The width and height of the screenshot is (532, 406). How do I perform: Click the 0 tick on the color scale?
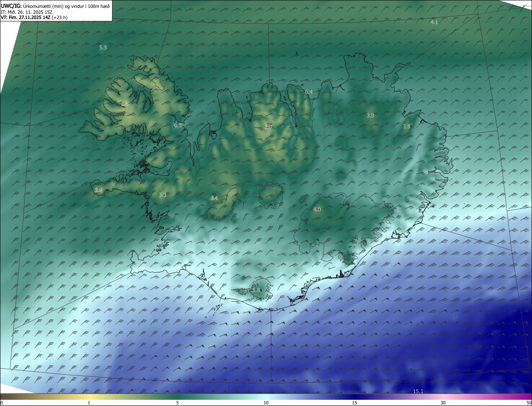[2, 403]
